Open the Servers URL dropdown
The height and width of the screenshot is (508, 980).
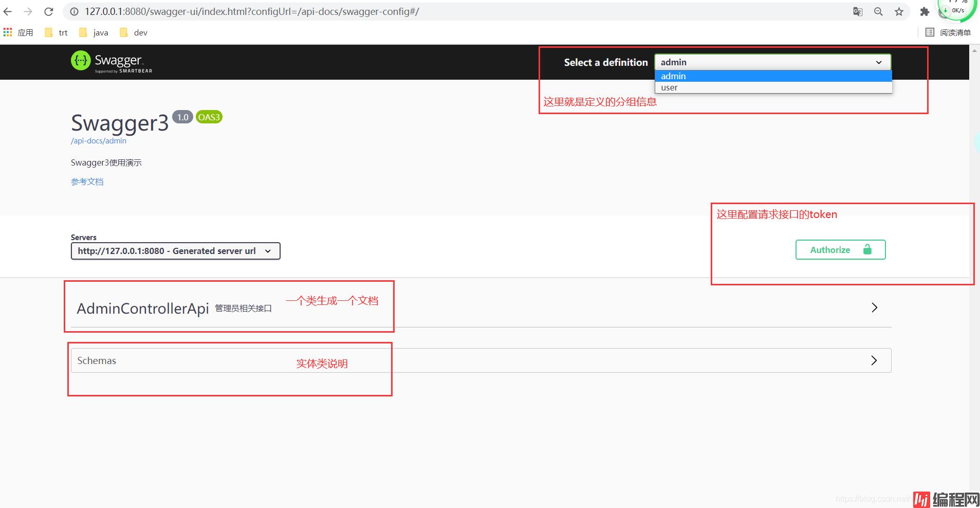175,251
